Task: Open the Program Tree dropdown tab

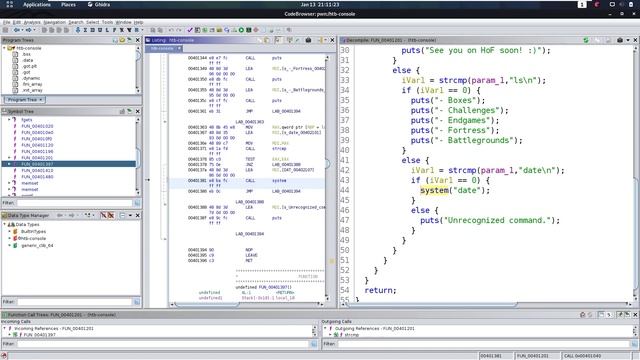Action: coord(25,100)
